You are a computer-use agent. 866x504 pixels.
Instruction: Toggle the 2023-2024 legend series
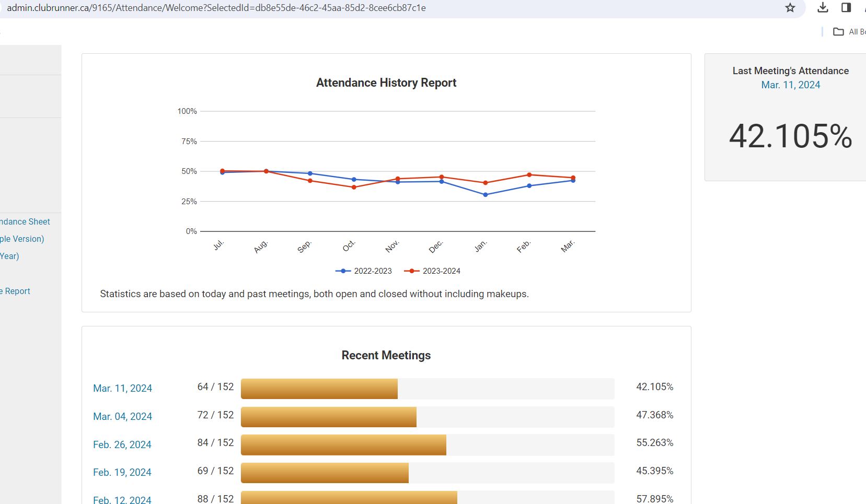(432, 271)
